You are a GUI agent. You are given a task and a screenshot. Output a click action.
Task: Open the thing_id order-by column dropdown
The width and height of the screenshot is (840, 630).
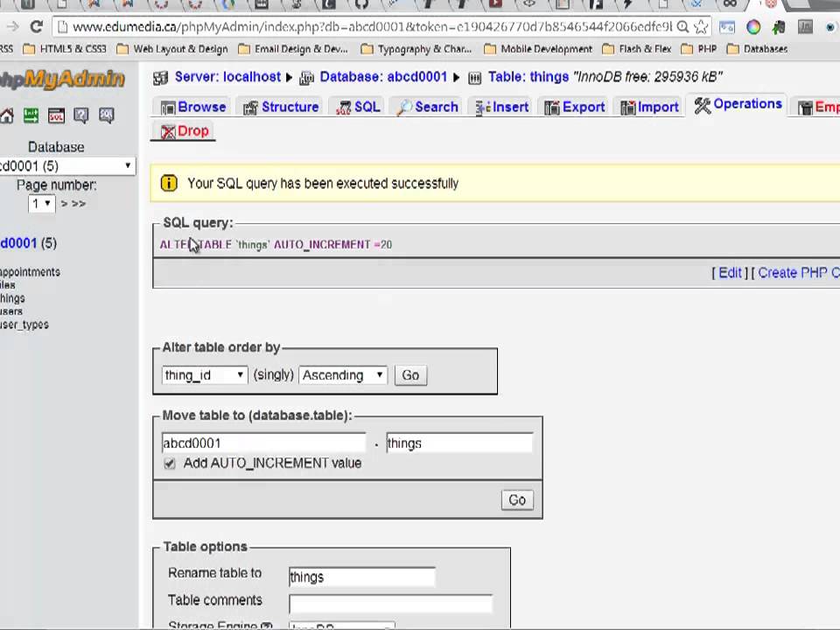205,375
